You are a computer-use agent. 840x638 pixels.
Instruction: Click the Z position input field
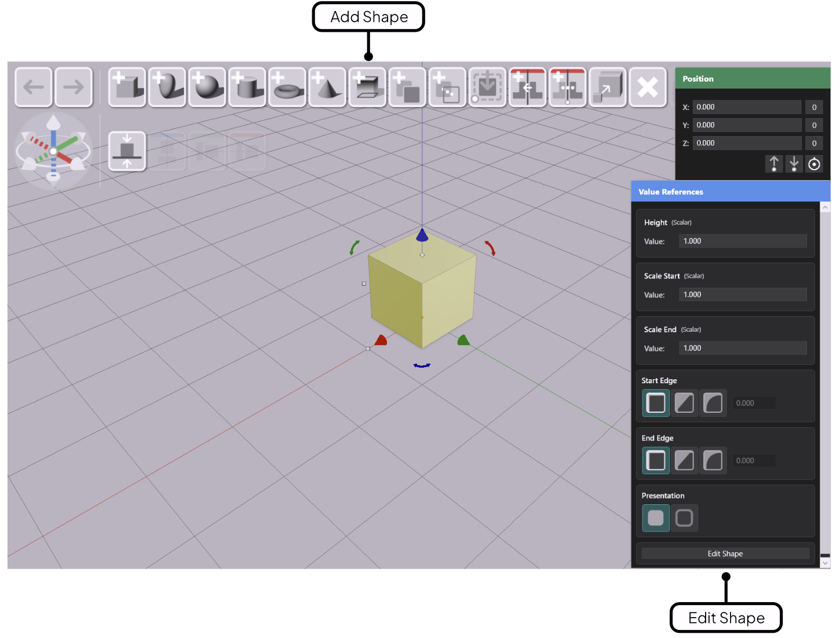pyautogui.click(x=747, y=143)
